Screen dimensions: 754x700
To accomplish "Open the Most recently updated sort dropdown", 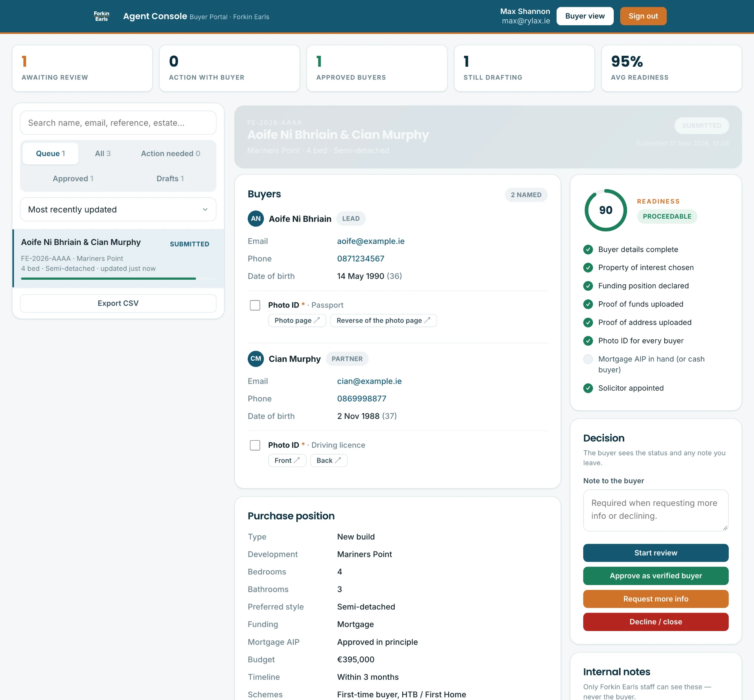I will tap(118, 210).
